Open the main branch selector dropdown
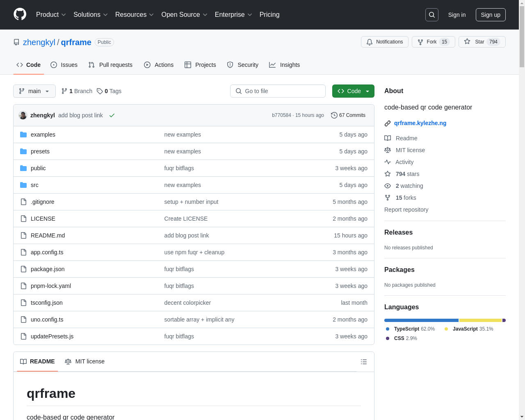 click(34, 91)
